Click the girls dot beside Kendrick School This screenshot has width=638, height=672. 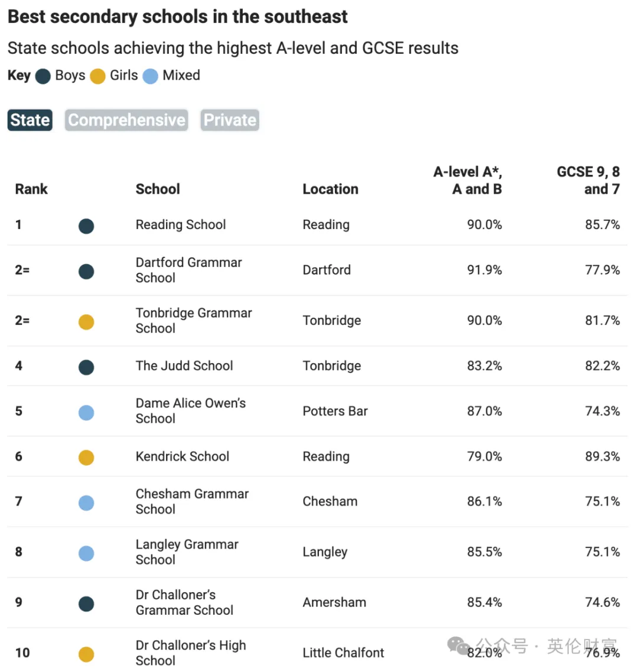coord(86,457)
